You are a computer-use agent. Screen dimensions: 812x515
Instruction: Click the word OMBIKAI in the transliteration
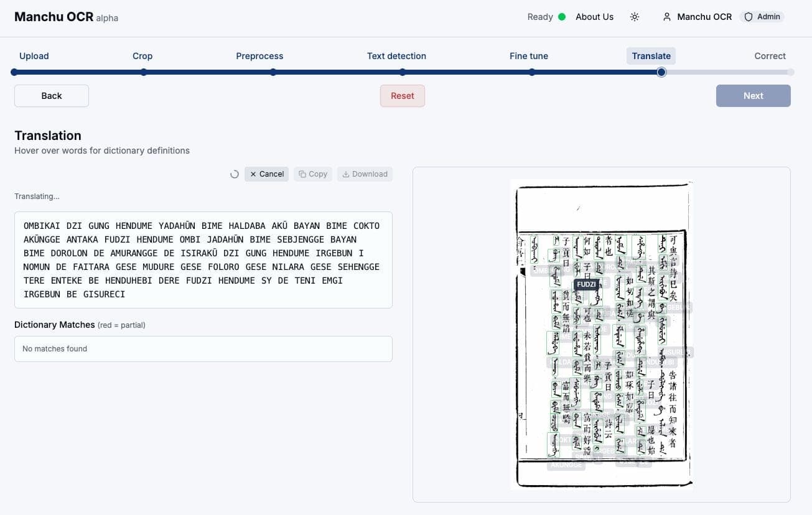coord(42,226)
